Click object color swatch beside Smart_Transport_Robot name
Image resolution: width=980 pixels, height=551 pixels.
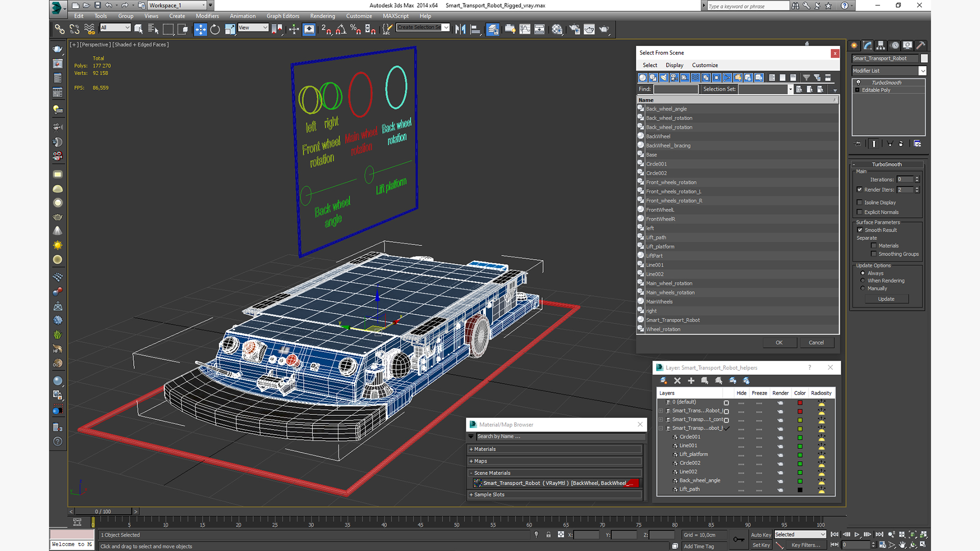(924, 58)
